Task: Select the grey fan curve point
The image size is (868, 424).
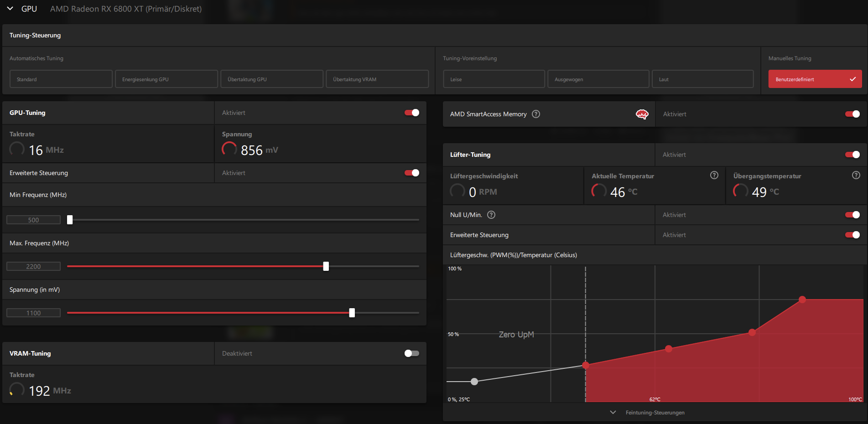Action: (x=474, y=382)
